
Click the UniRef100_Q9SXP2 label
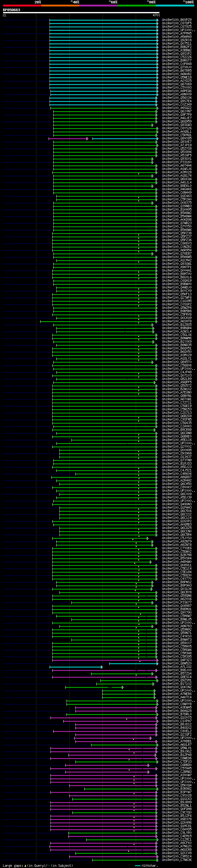176,54
